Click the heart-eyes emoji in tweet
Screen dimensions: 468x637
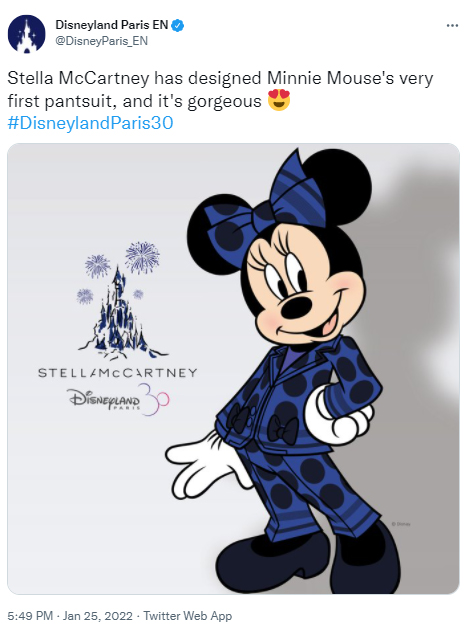tap(279, 100)
